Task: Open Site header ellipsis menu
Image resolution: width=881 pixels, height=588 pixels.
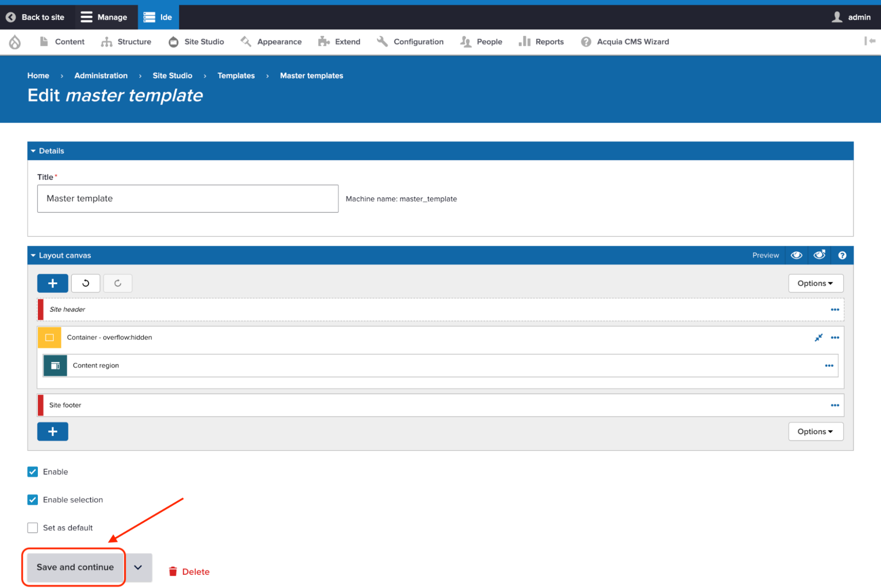Action: (835, 310)
